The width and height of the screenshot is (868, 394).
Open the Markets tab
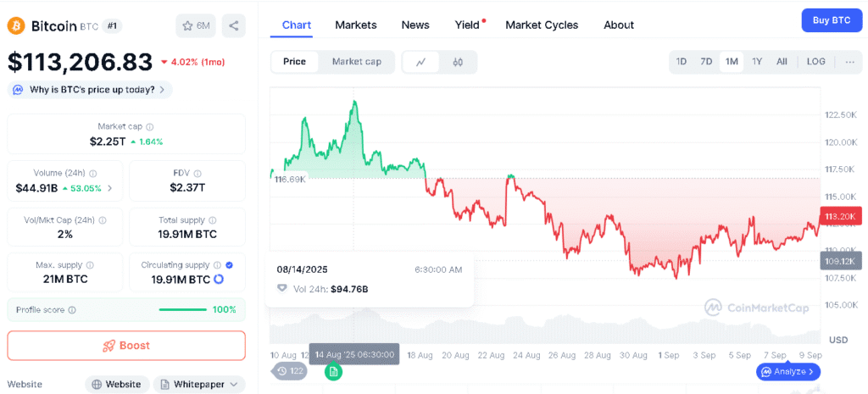tap(356, 25)
